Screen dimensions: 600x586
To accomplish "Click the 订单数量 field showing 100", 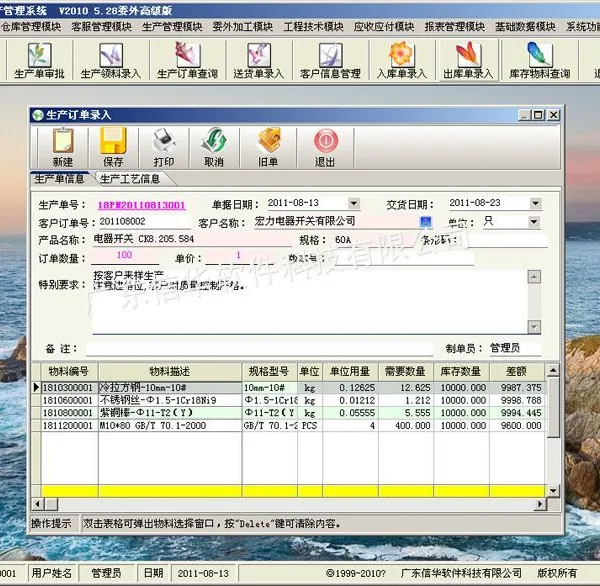I will pyautogui.click(x=125, y=256).
